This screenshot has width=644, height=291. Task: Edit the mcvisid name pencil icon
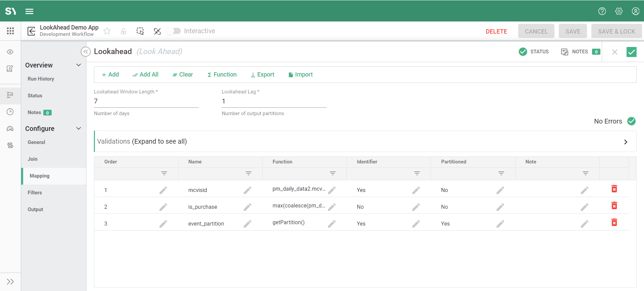point(248,190)
